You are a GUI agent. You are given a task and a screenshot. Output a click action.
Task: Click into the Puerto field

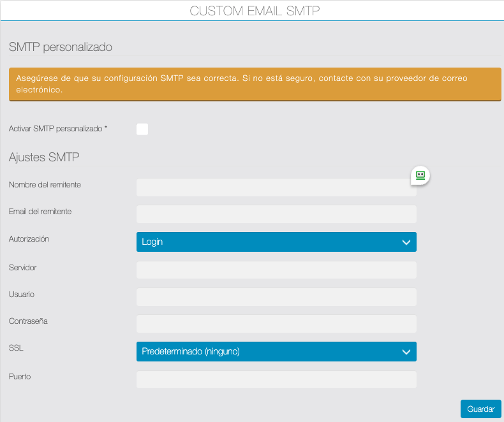276,379
